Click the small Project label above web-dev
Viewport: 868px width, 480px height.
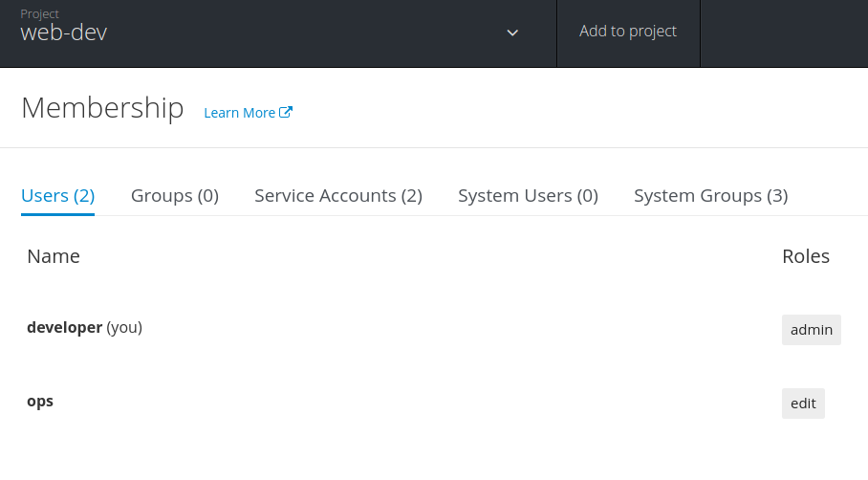click(39, 14)
